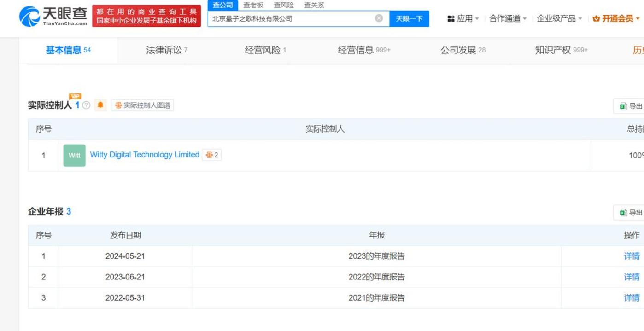Click the equity chart badge next to Witty Digital
This screenshot has width=644, height=331.
pos(212,155)
